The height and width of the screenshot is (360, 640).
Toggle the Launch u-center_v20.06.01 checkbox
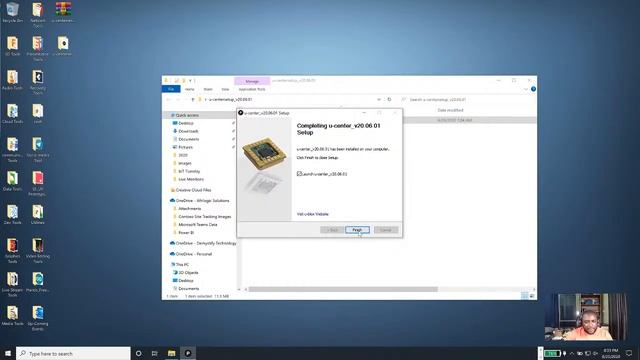tap(299, 174)
